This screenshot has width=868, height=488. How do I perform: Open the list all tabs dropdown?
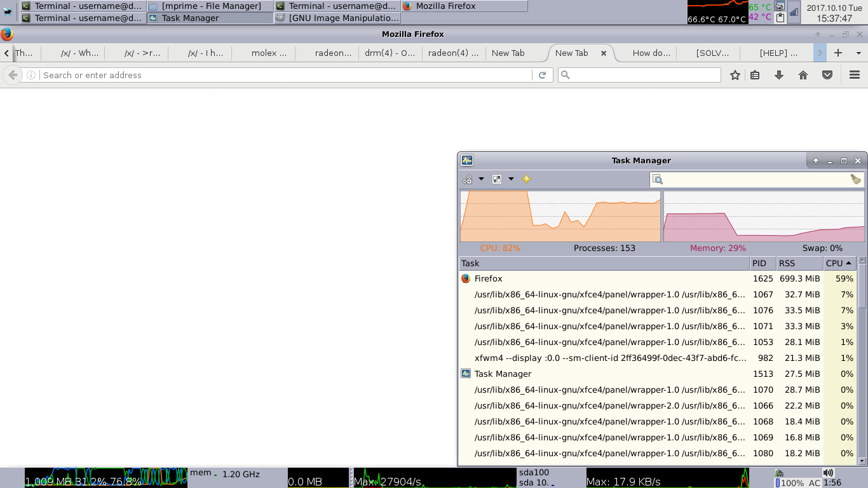(855, 53)
